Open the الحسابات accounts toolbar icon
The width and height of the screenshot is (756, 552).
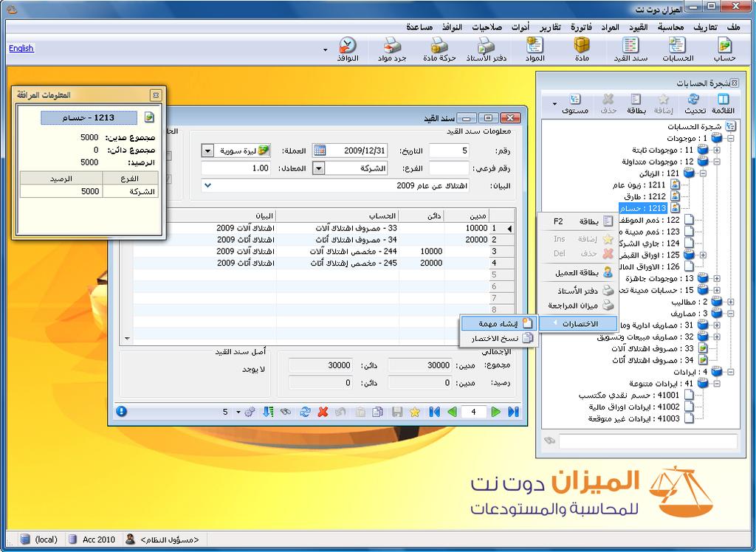678,49
